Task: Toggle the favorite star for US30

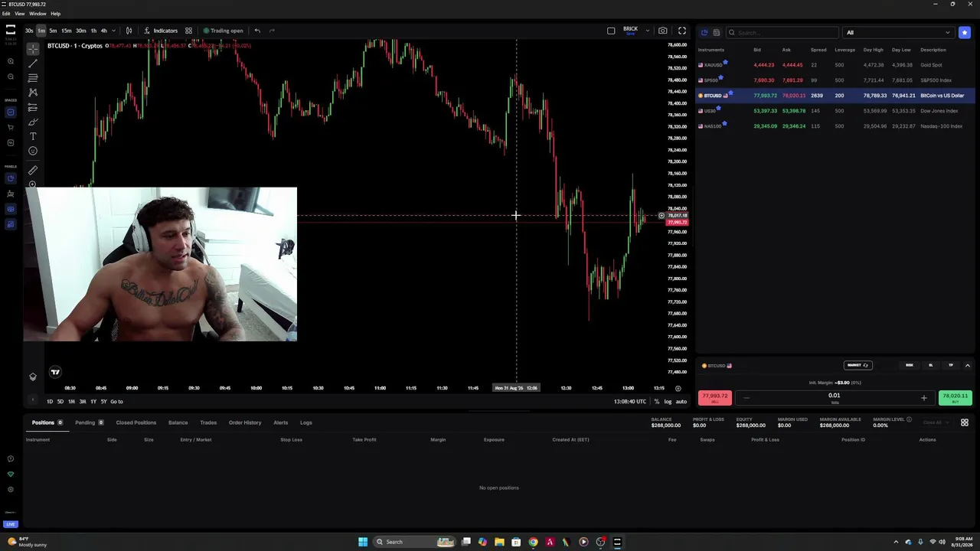Action: coord(718,108)
